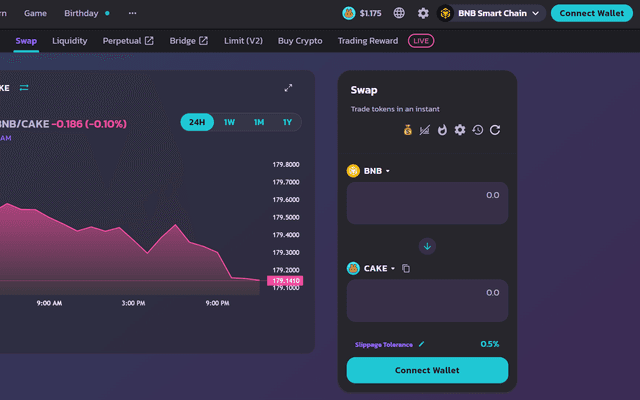Select the Swap tab
This screenshot has width=640, height=400.
[26, 41]
